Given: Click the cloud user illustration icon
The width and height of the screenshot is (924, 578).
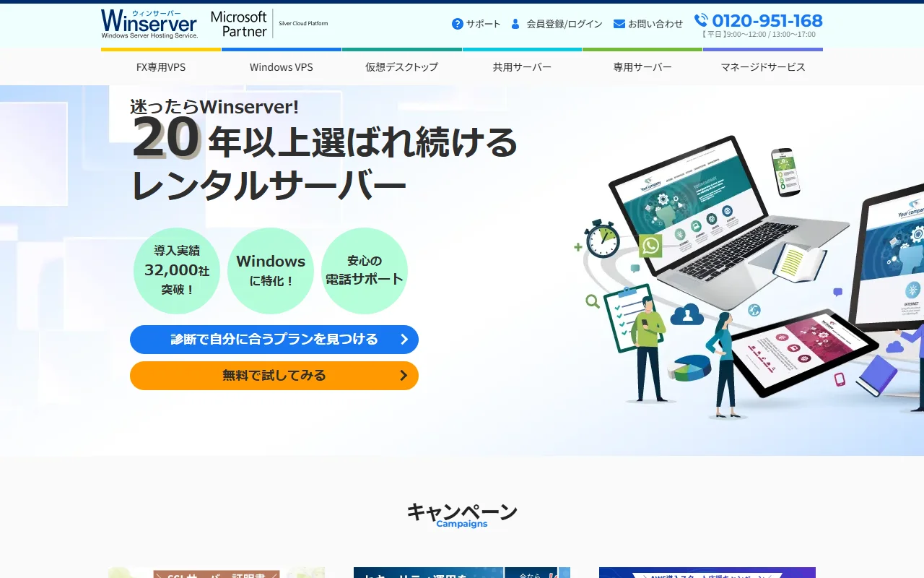Looking at the screenshot, I should (687, 314).
